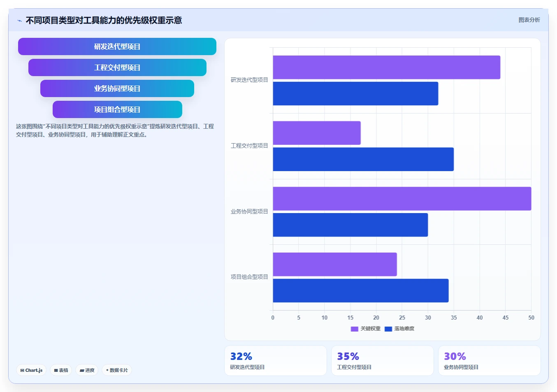Click purple 关键权重 bar for 研发迭代型项目
557x392 pixels.
click(x=387, y=67)
